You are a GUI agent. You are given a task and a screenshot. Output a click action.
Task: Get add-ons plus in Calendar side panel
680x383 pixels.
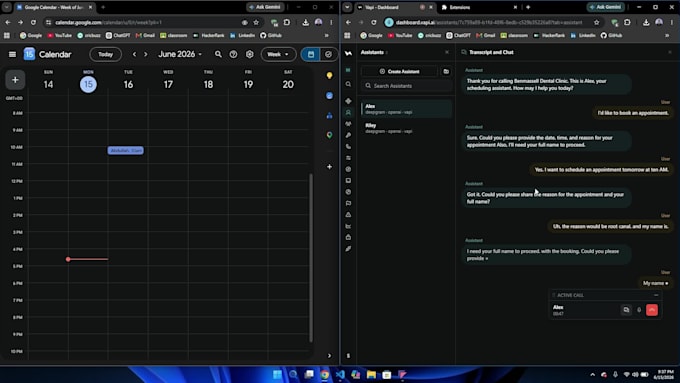(x=330, y=167)
